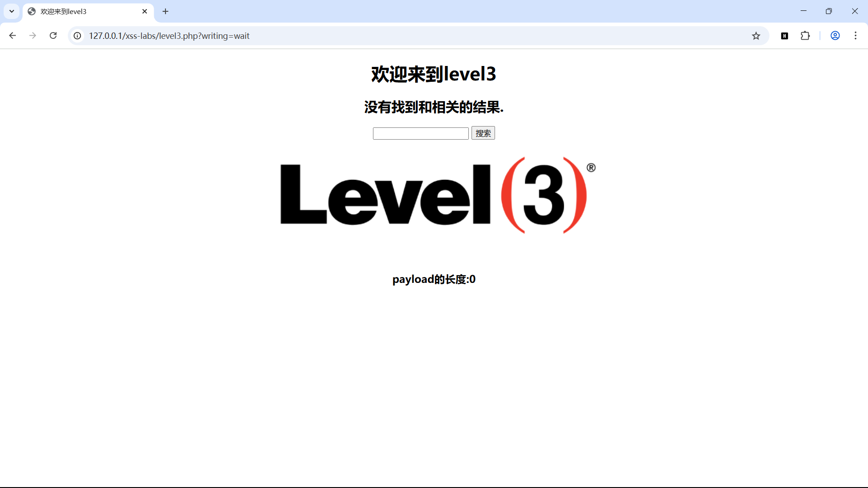Image resolution: width=868 pixels, height=488 pixels.
Task: Reload the level3 page
Action: coord(53,36)
